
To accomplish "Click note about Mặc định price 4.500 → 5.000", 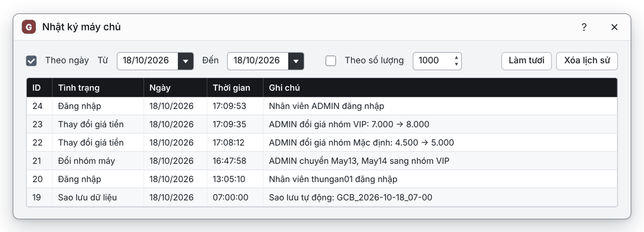I will [440, 143].
